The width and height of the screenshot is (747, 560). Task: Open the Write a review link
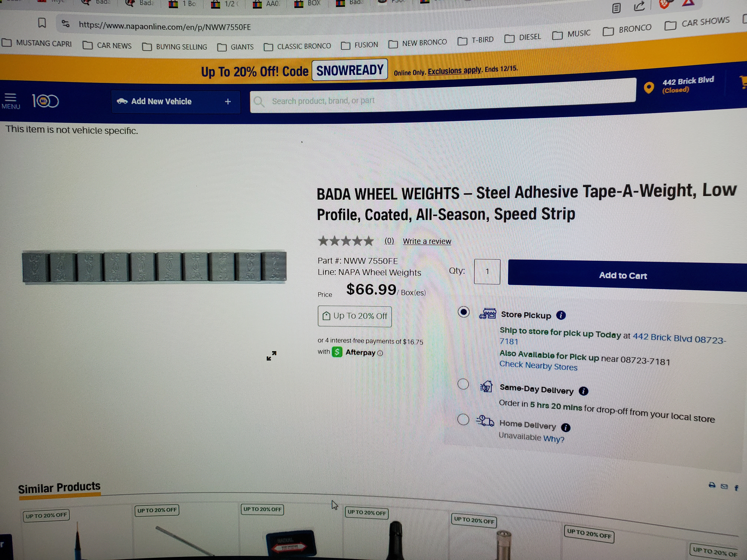pos(427,241)
